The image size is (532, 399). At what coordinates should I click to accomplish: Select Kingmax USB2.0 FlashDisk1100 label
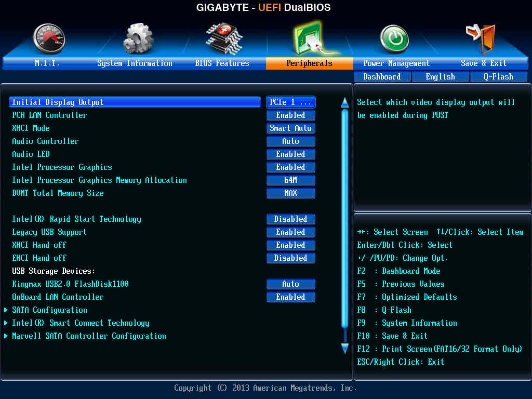point(71,284)
